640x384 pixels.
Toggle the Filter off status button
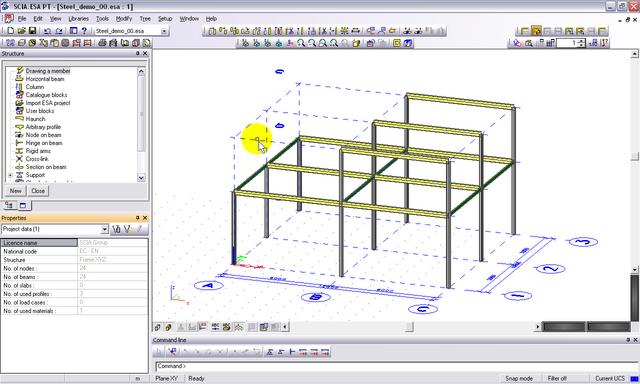click(x=557, y=378)
